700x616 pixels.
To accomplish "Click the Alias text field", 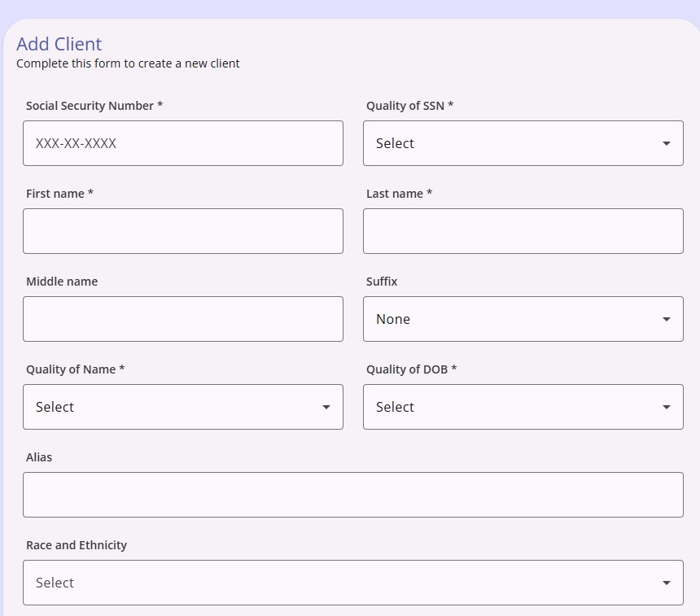I will coord(353,495).
